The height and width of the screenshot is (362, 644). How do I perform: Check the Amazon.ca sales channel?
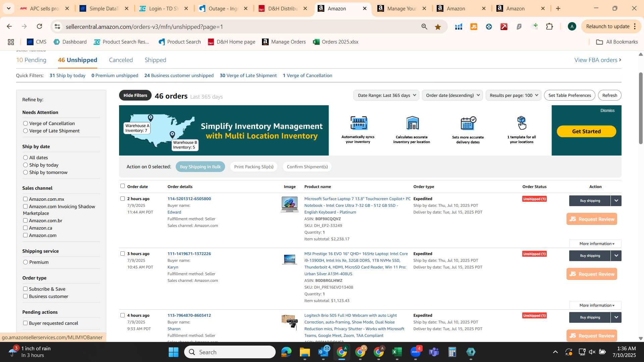pos(25,228)
